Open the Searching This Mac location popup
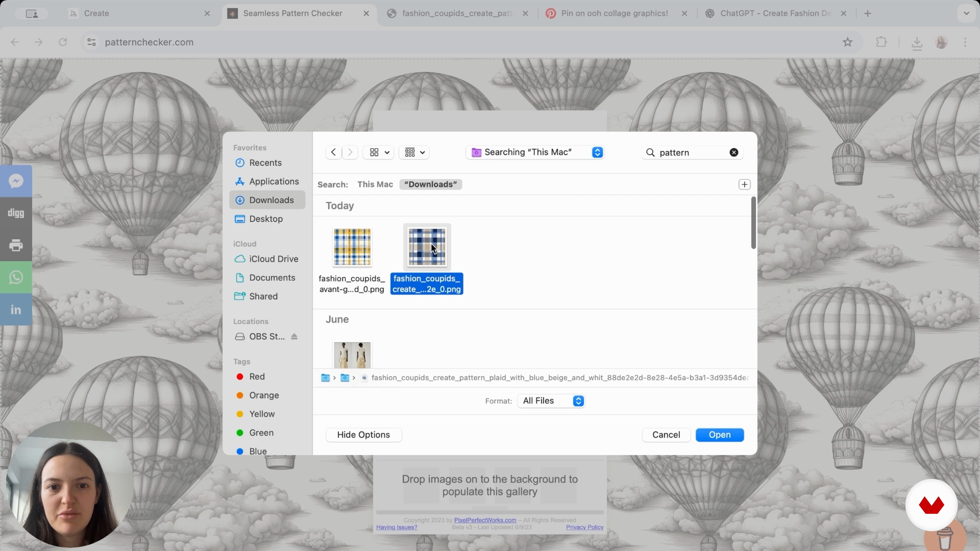 click(x=535, y=153)
